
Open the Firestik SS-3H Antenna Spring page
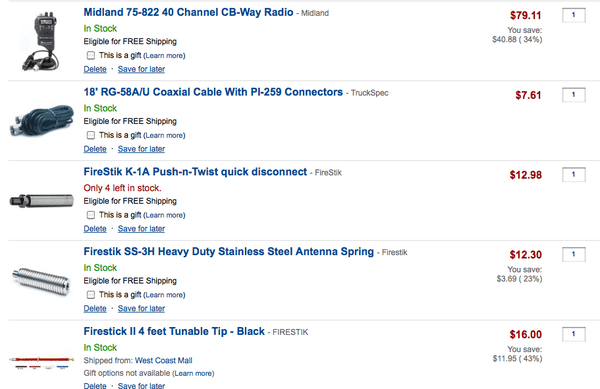pyautogui.click(x=228, y=252)
